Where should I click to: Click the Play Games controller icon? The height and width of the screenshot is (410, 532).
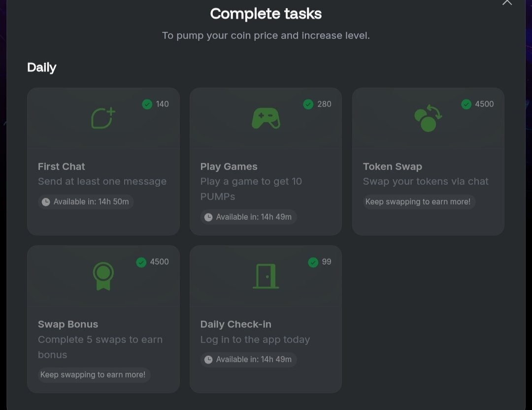(x=266, y=118)
